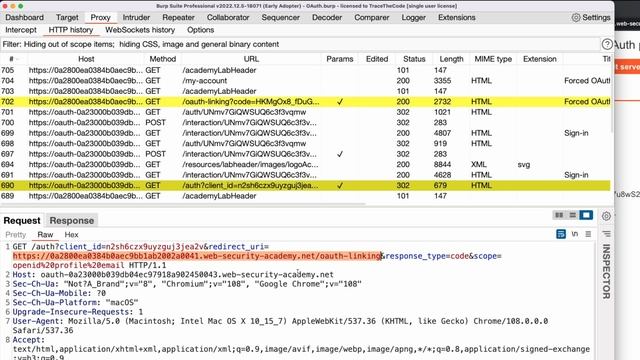Sort table by Length column
This screenshot has height=360, width=640.
point(451,59)
